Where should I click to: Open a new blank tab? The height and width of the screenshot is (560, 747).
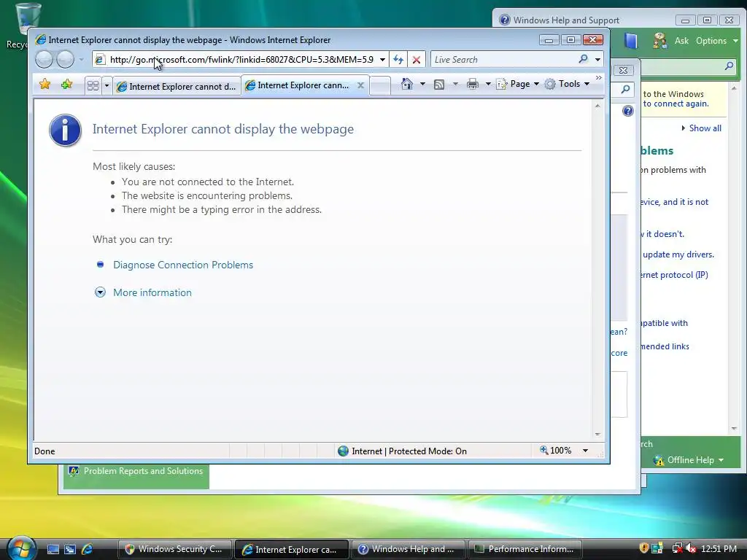(379, 86)
